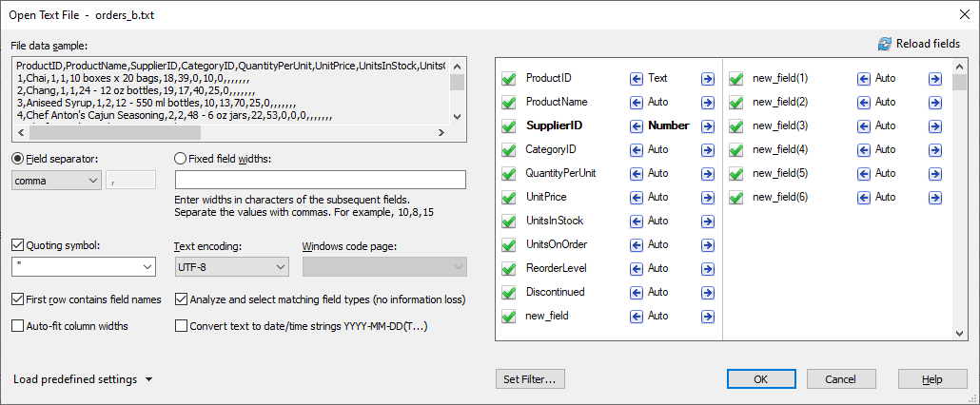This screenshot has height=405, width=980.
Task: Click in the fixed field widths input
Action: pyautogui.click(x=320, y=180)
